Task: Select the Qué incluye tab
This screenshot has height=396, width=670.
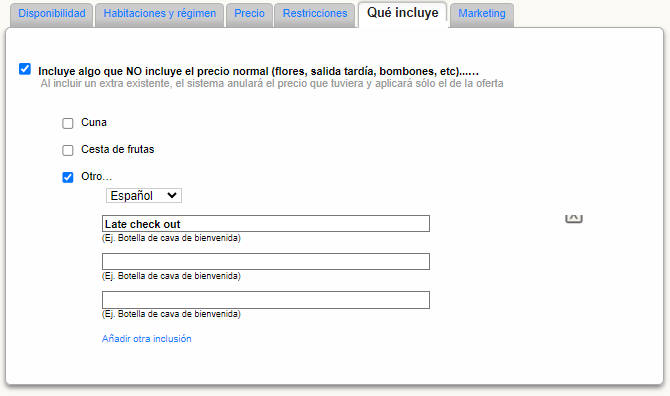Action: (x=403, y=13)
